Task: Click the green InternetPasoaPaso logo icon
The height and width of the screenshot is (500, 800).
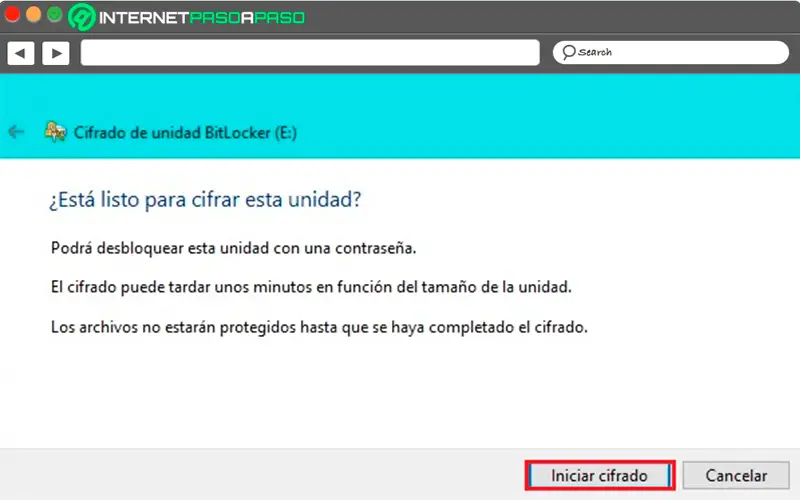Action: pos(82,17)
